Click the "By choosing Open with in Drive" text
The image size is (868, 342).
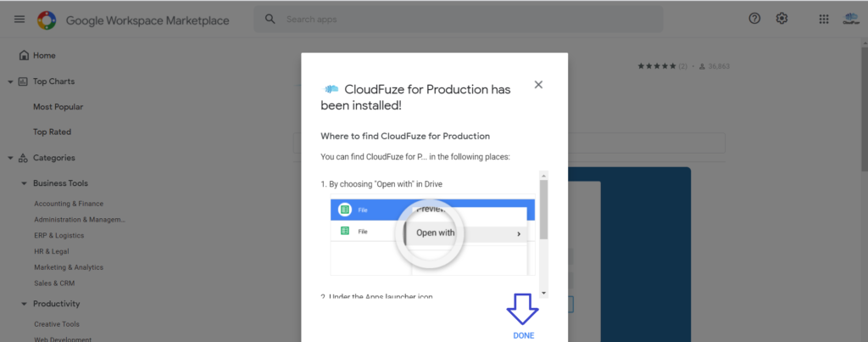pos(381,183)
